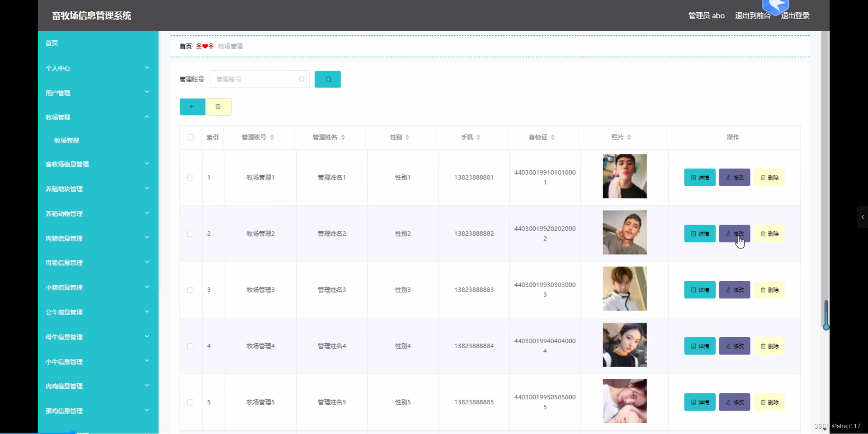The image size is (868, 434).
Task: Check the checkbox for row 4
Action: pos(190,346)
